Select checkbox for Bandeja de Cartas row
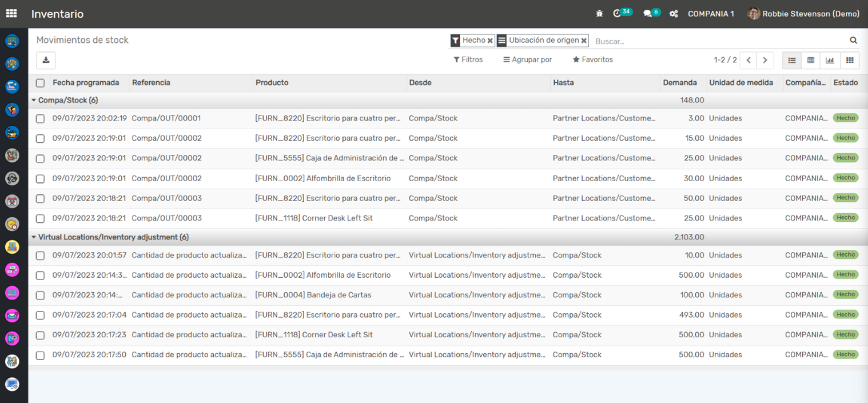The width and height of the screenshot is (868, 403). tap(40, 296)
